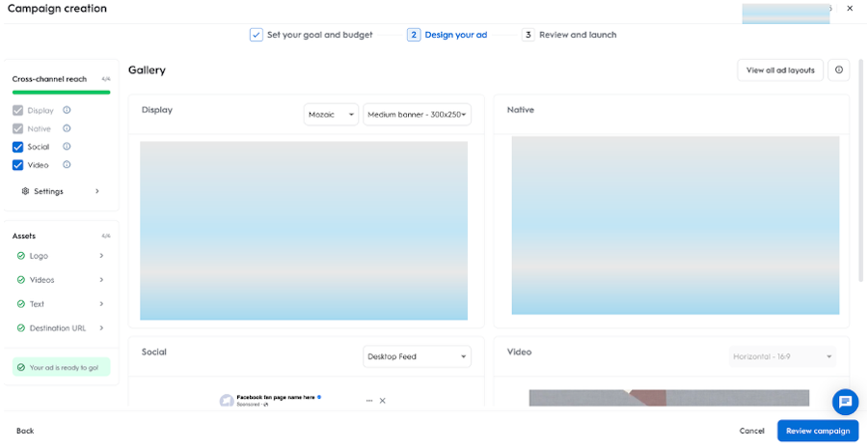Click the green checkmark icon beside Logo

tap(21, 256)
